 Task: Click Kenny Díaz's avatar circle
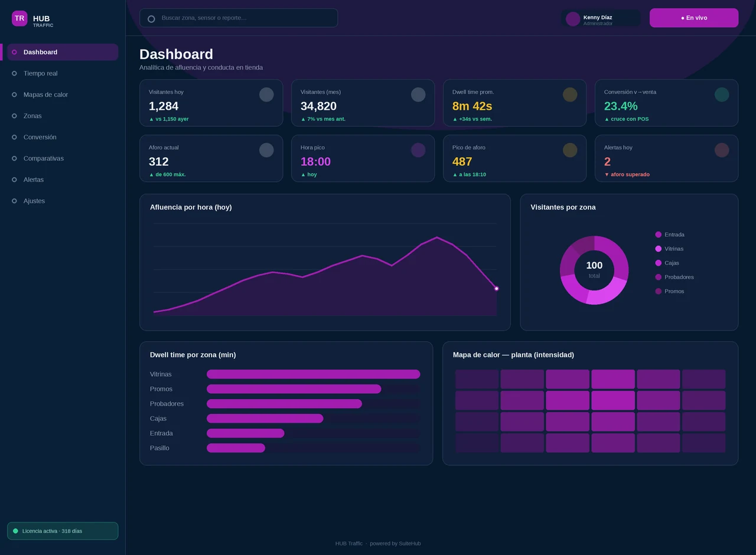(x=573, y=19)
